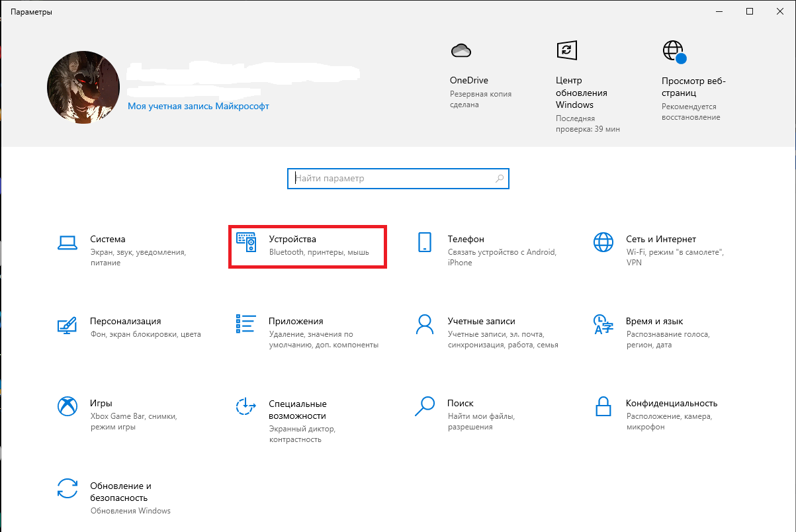Image resolution: width=796 pixels, height=532 pixels.
Task: Click the Телефон phone icon
Action: point(425,242)
